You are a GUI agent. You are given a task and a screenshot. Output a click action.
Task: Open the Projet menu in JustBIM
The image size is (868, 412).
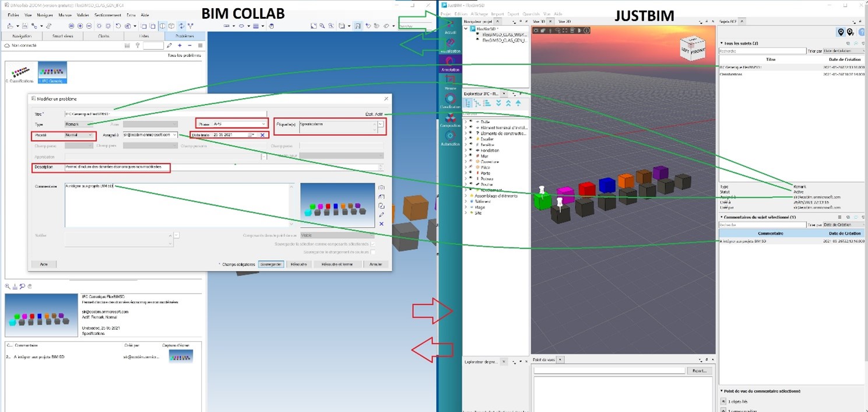tap(446, 13)
